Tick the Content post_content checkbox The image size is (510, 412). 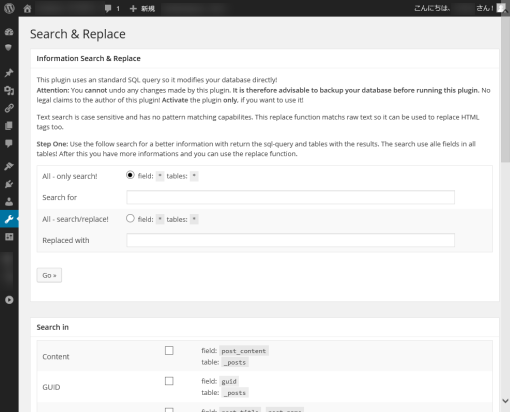point(169,351)
